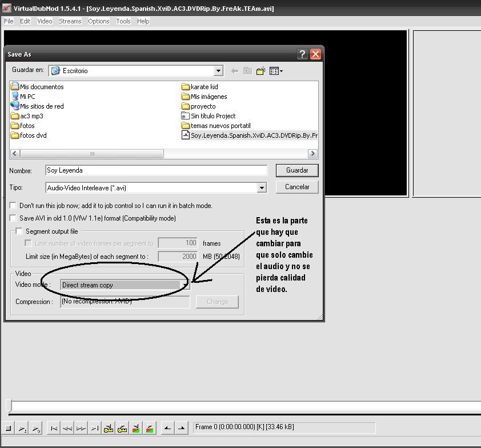
Task: Open the Video menu
Action: click(x=45, y=21)
